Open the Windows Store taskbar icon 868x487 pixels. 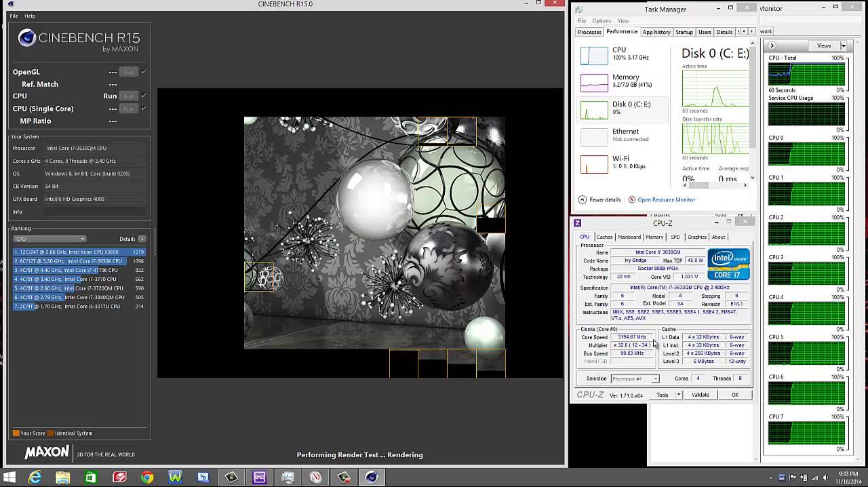(91, 478)
